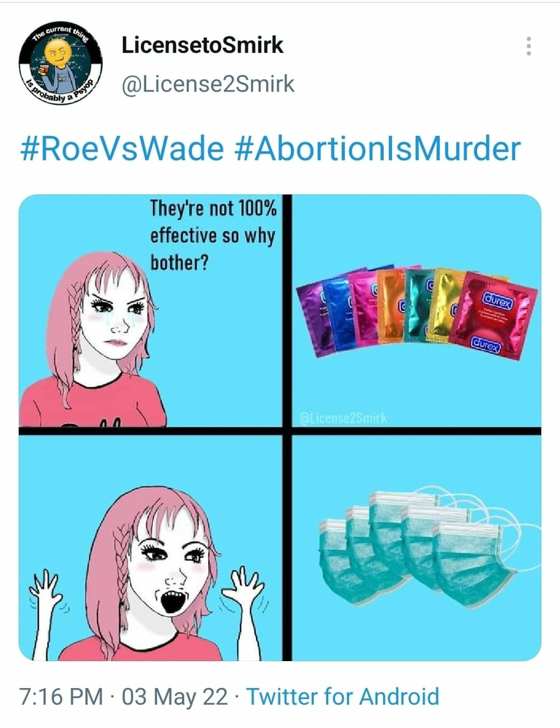This screenshot has width=560, height=728.
Task: Click the "They're not 100% effective" caption
Action: [213, 236]
